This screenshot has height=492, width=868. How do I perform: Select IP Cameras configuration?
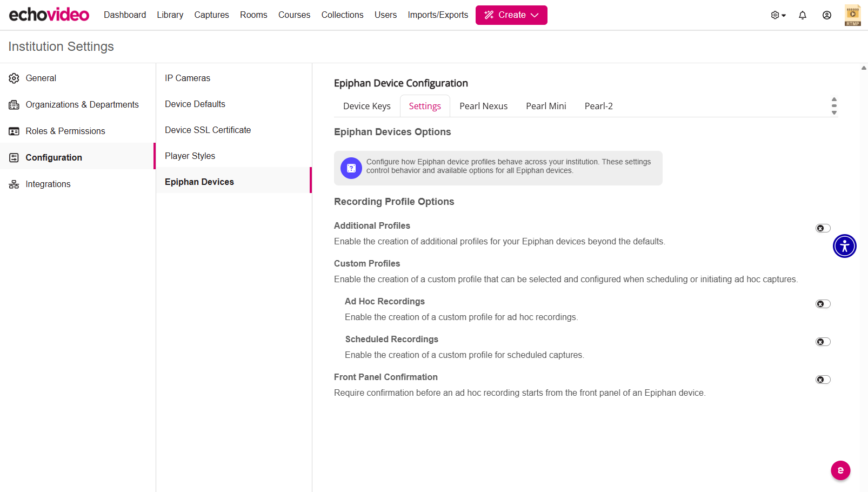(x=234, y=78)
